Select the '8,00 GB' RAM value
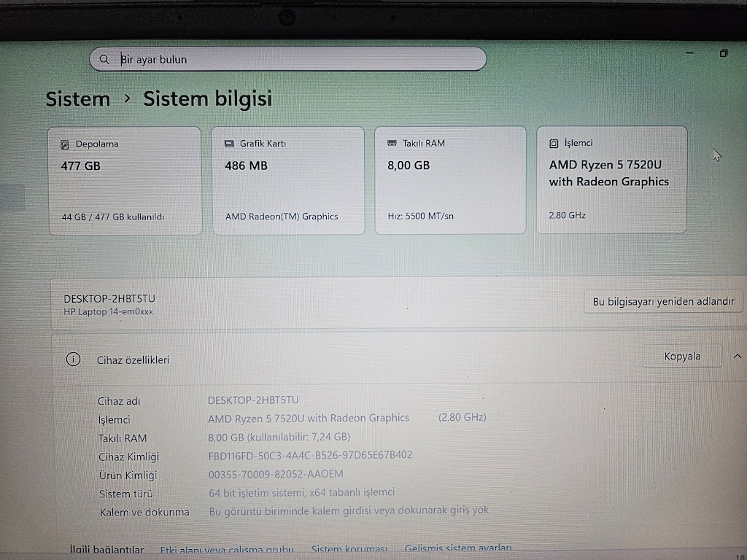The height and width of the screenshot is (560, 747). tap(409, 166)
